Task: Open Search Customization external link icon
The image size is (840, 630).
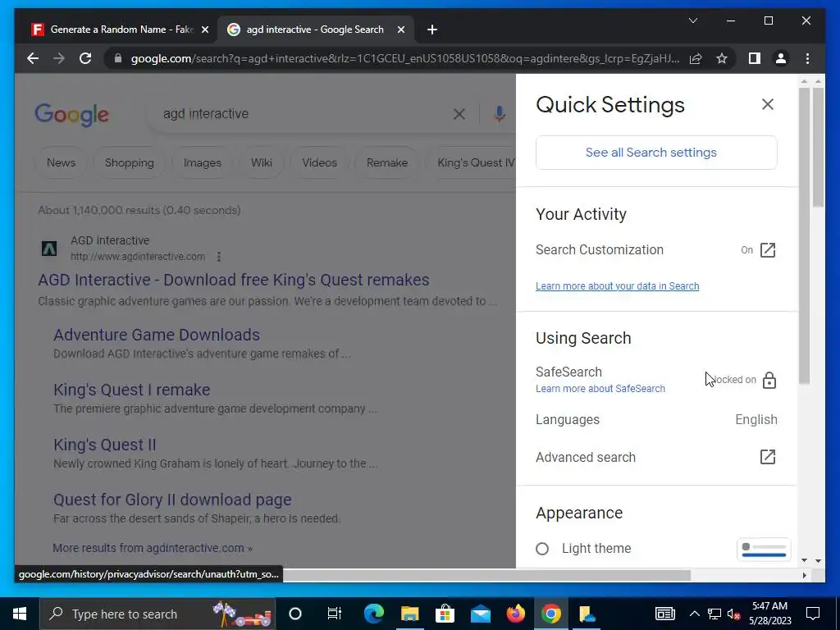Action: point(767,250)
